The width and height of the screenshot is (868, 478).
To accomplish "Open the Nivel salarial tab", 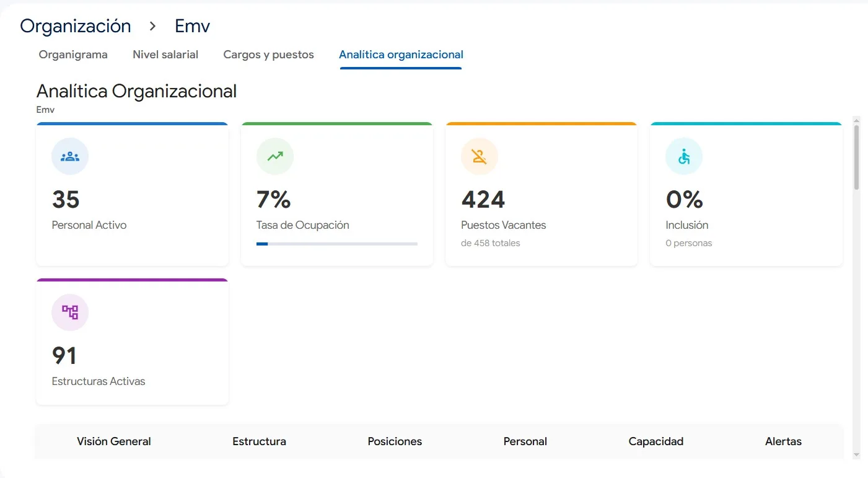I will point(165,55).
